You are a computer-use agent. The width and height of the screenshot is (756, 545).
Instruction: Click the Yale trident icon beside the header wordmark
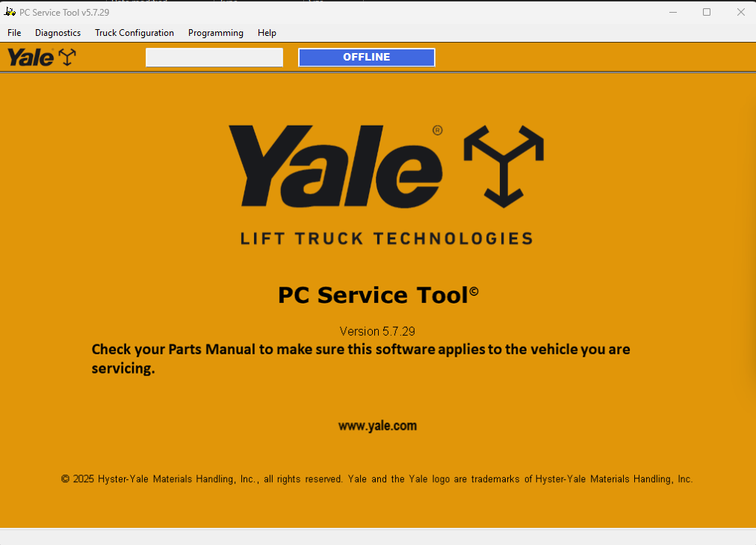click(66, 56)
